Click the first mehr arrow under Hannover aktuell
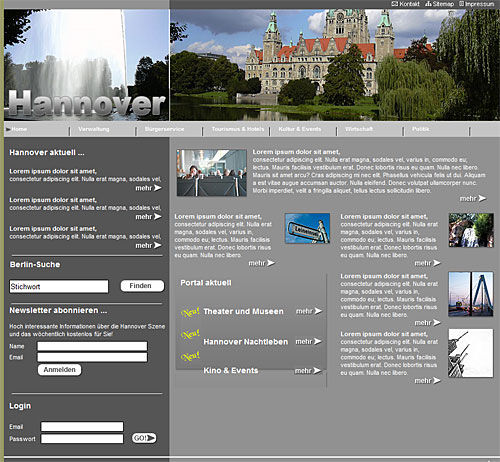This screenshot has width=500, height=462. (x=148, y=188)
